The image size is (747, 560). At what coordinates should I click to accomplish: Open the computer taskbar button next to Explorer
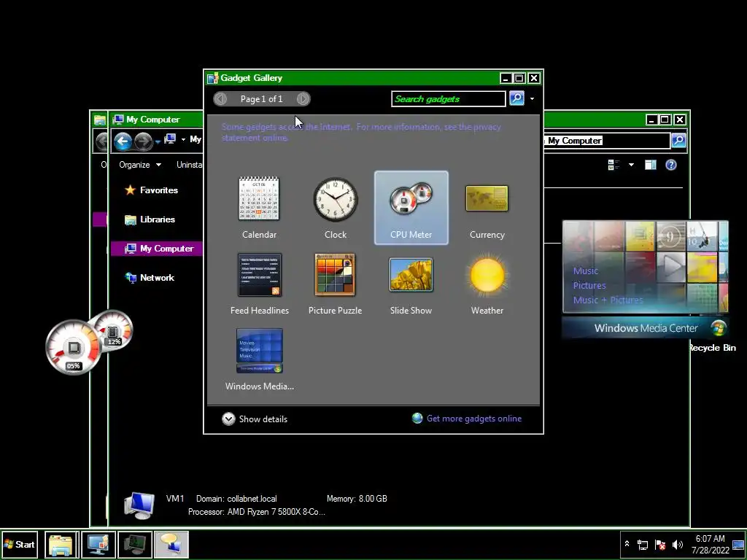pos(98,544)
